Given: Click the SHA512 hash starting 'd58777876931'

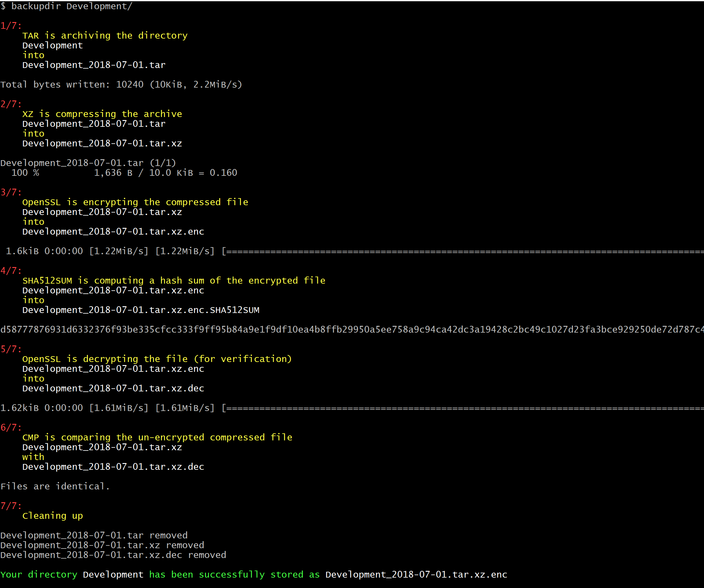Looking at the screenshot, I should [352, 330].
